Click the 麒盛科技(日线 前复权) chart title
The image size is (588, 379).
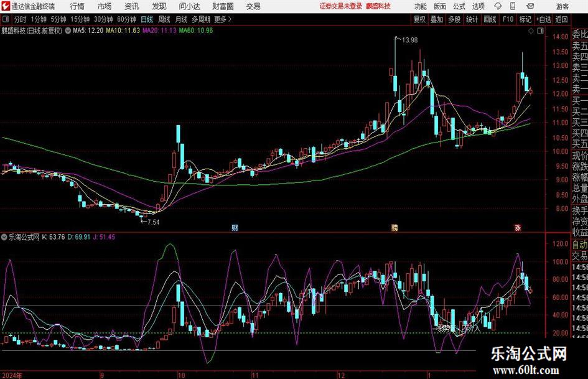coord(32,30)
